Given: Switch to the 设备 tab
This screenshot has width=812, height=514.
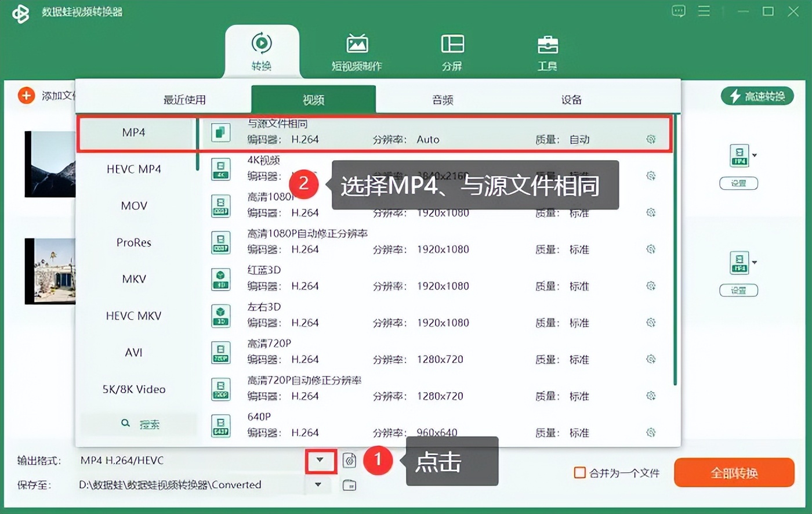Looking at the screenshot, I should 571,100.
